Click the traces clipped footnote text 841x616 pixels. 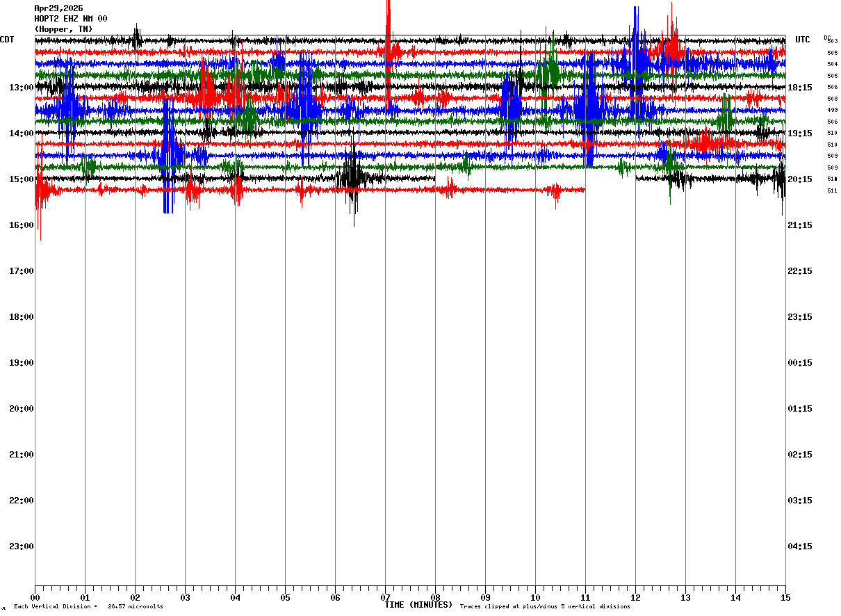point(545,607)
